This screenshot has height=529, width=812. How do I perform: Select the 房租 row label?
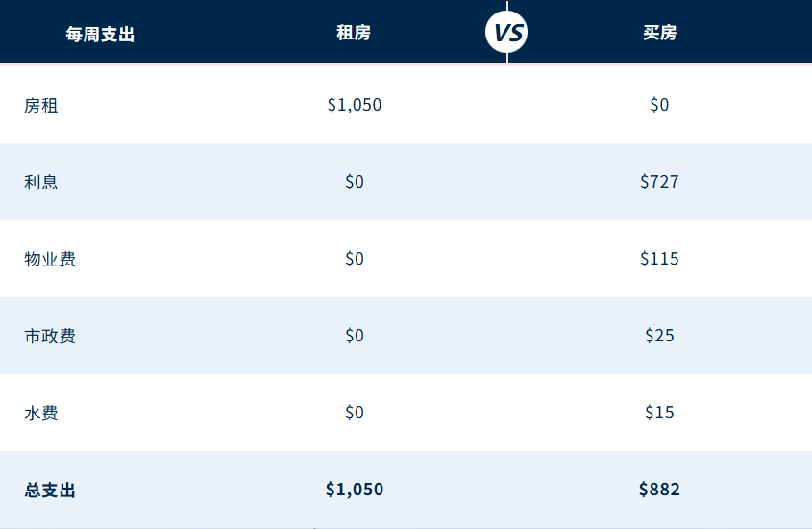pos(41,105)
